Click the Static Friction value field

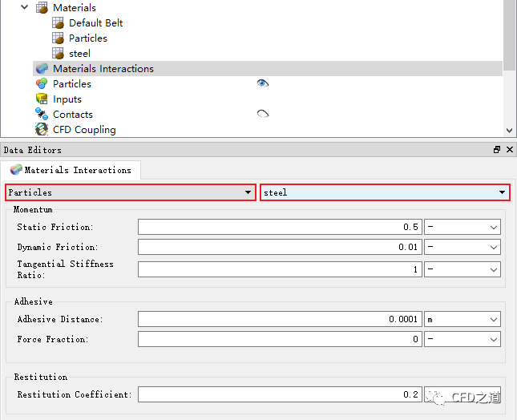click(x=280, y=227)
